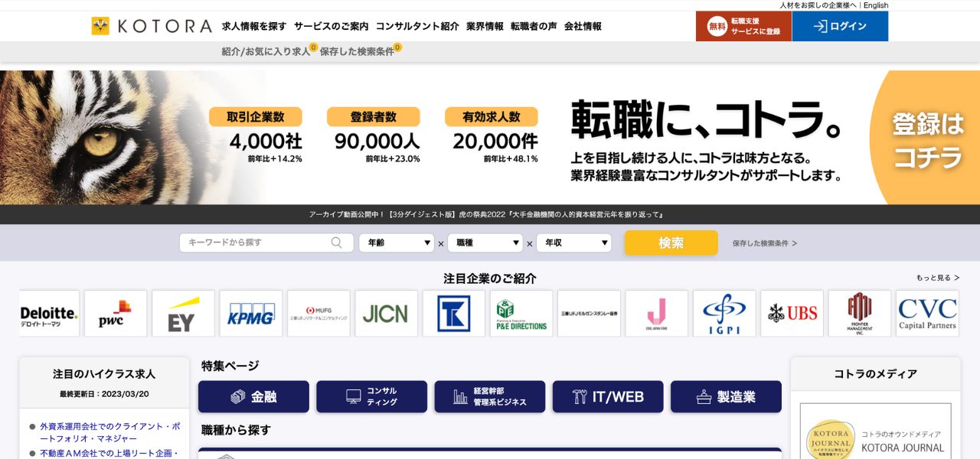Viewport: 980px width, 459px height.
Task: Open the 求人情報を探す menu
Action: coord(253,25)
